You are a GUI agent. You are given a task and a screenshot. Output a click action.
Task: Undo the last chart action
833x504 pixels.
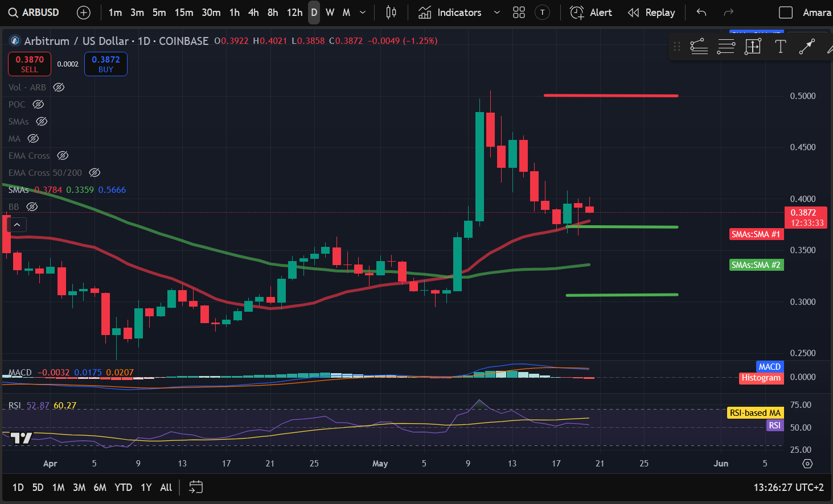tap(701, 13)
